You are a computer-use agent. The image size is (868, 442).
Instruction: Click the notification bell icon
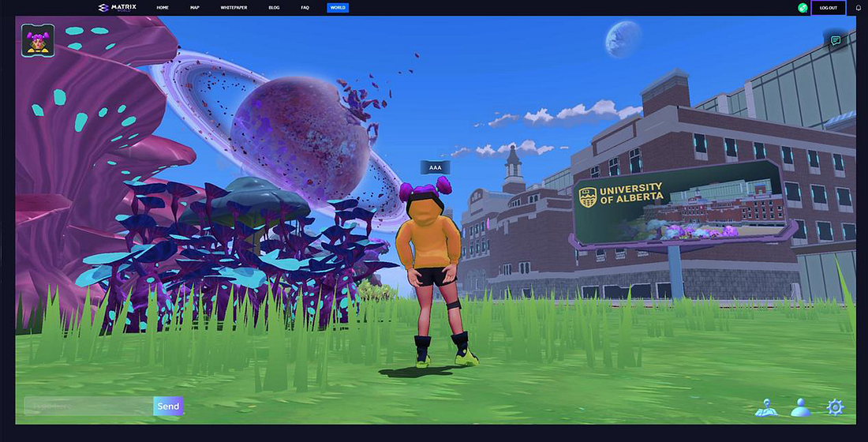(x=859, y=8)
